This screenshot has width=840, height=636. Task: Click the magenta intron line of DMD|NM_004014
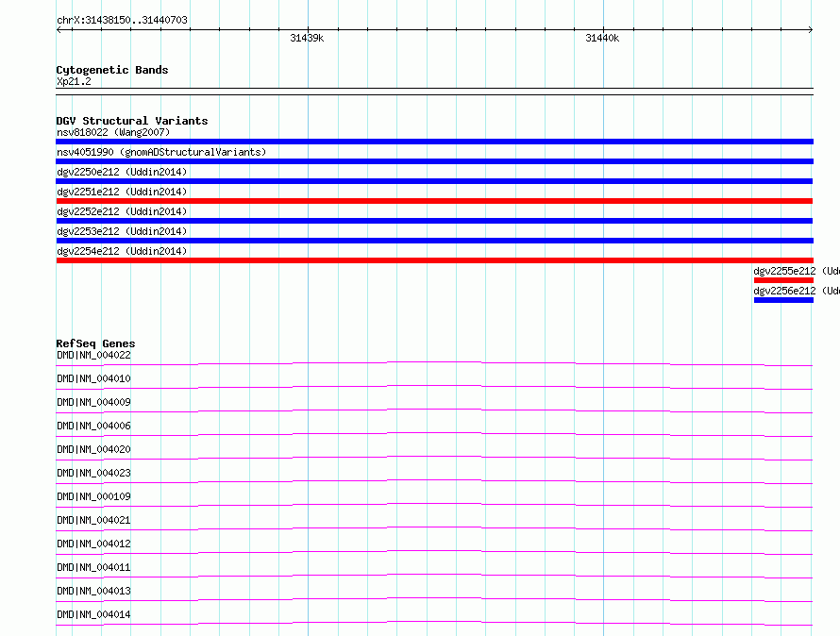pyautogui.click(x=434, y=622)
